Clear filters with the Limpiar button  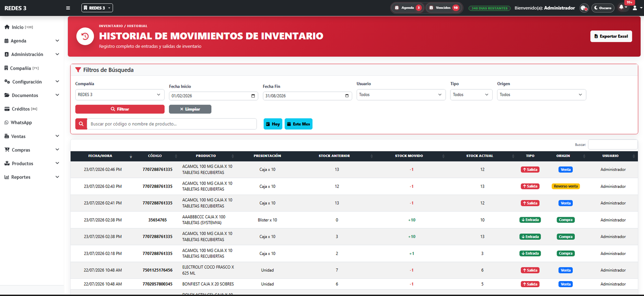click(190, 109)
